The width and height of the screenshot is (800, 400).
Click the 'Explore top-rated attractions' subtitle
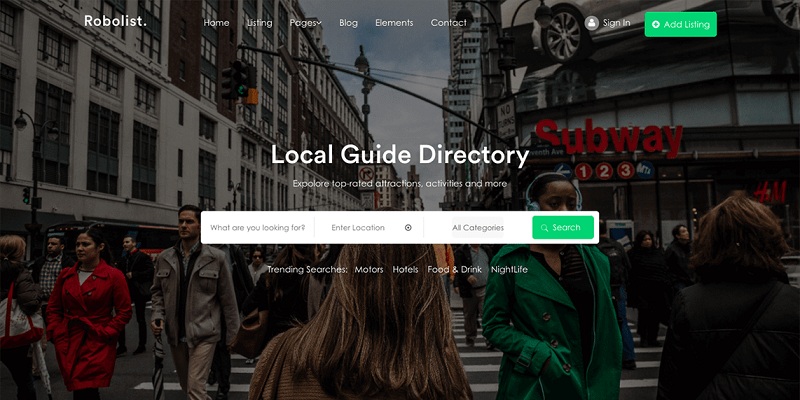[x=400, y=184]
